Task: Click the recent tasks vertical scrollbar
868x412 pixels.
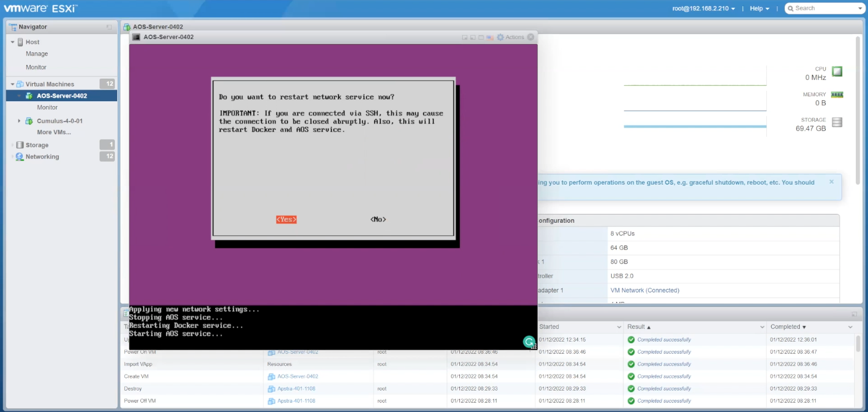Action: (858, 343)
